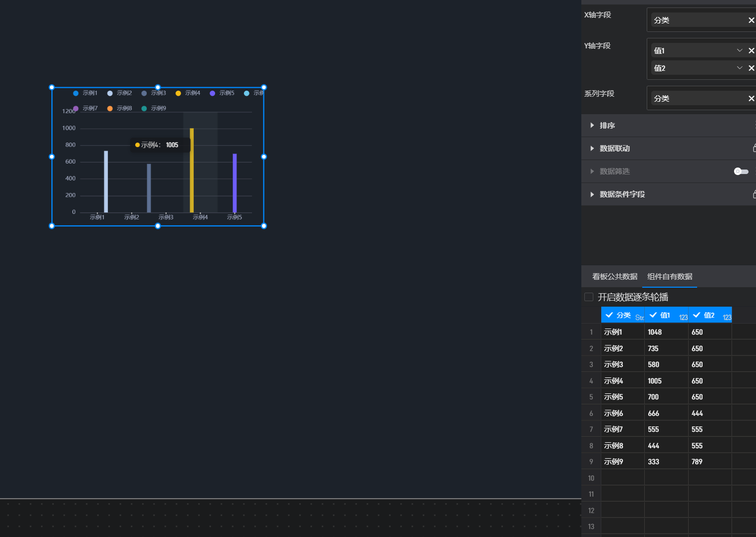The height and width of the screenshot is (537, 756).
Task: Select the 组件自有数据 tab
Action: tap(670, 277)
